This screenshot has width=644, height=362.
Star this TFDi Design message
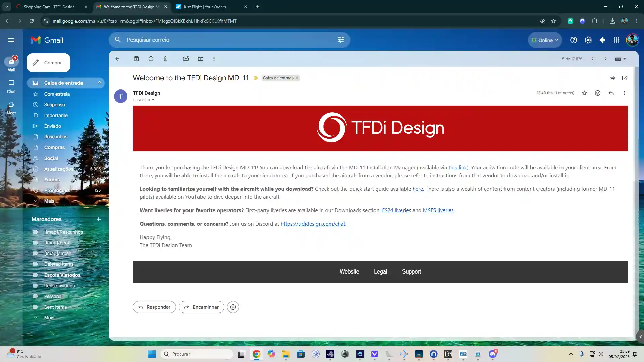[x=584, y=93]
